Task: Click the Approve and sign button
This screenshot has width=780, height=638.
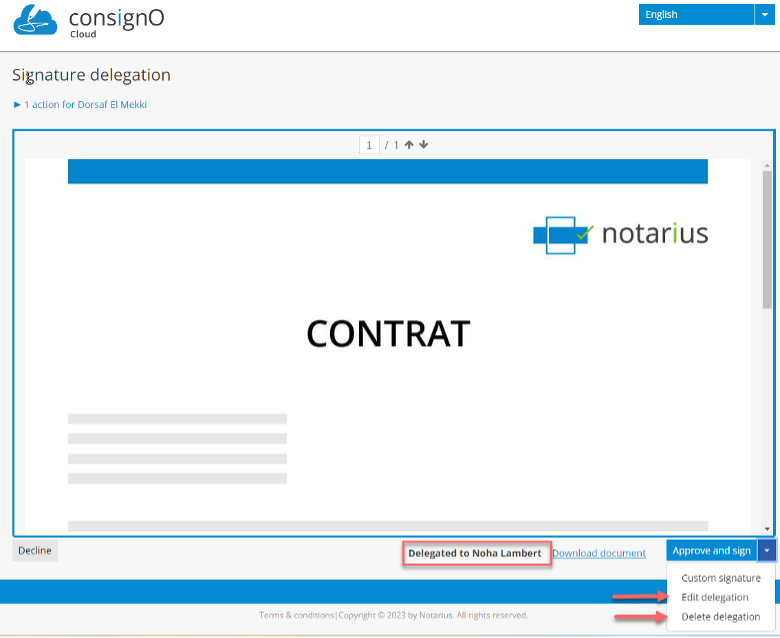Action: point(711,551)
